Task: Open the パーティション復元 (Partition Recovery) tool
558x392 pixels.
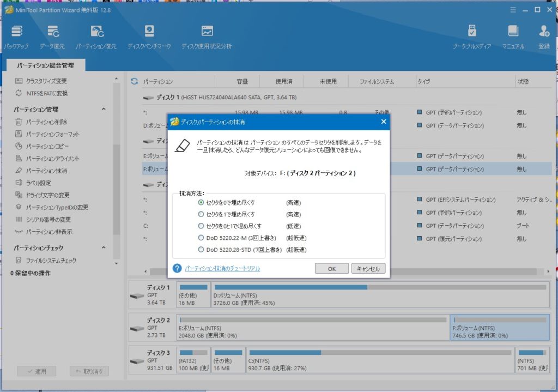Action: click(x=96, y=37)
